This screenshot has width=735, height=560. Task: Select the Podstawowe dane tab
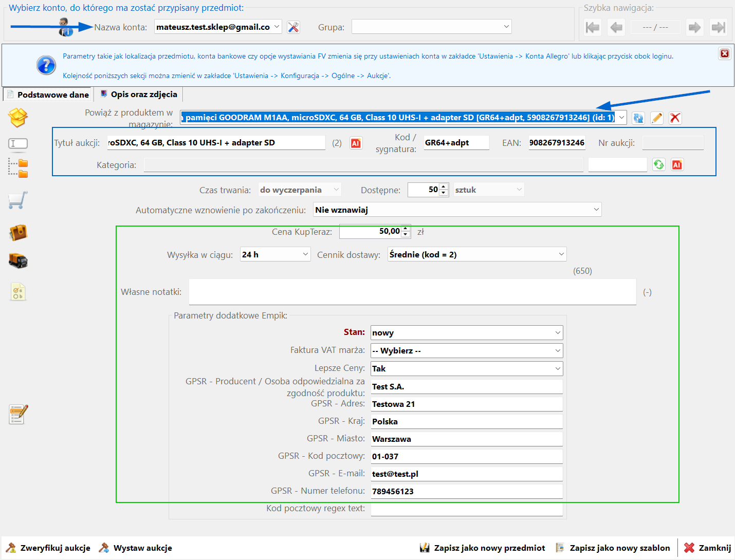(x=48, y=95)
